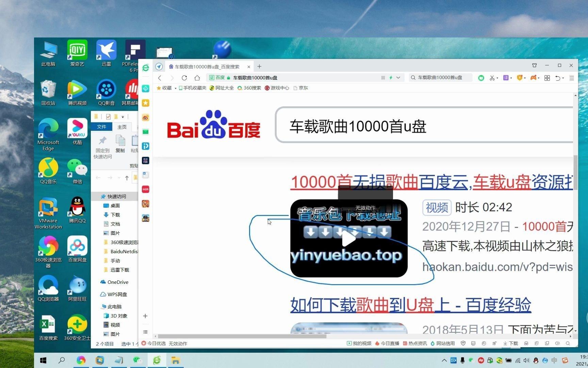Open the browser hamburger menu
The image size is (588, 368).
click(572, 78)
